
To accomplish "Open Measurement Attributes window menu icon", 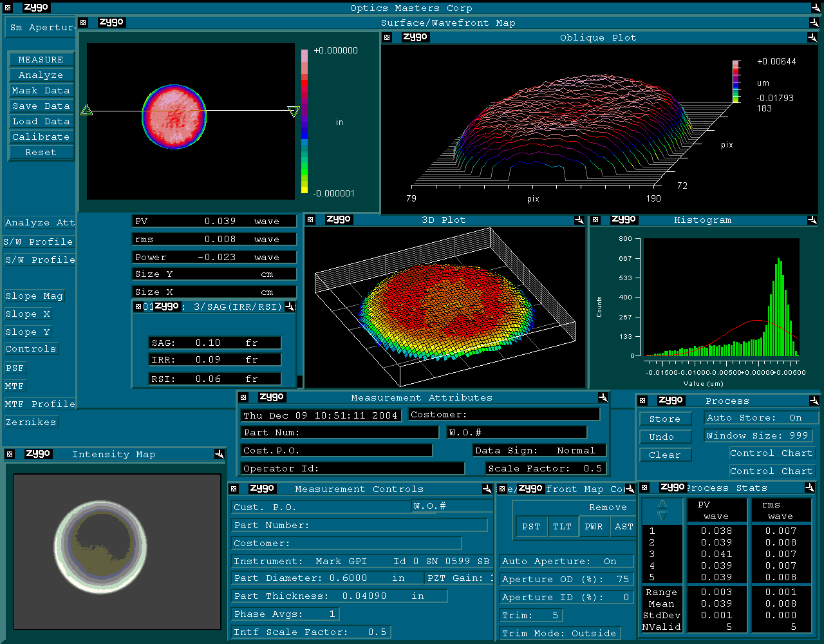I will tap(243, 397).
